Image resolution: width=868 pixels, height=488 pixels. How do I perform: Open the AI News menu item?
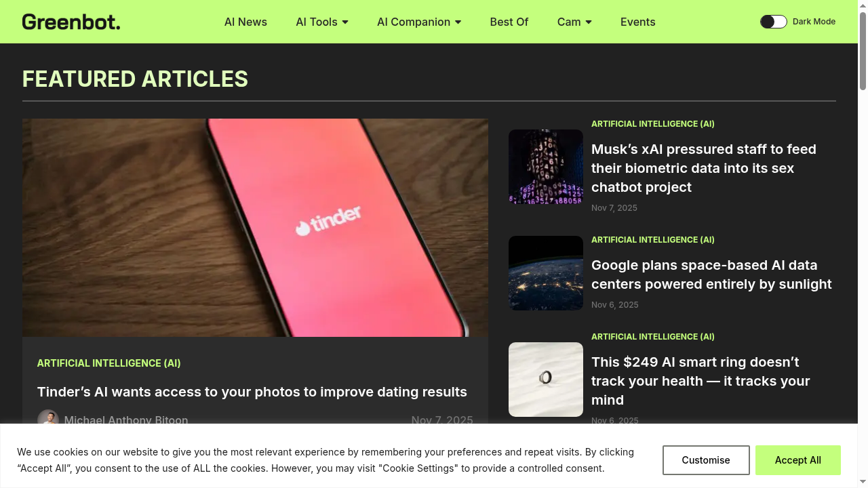coord(245,22)
